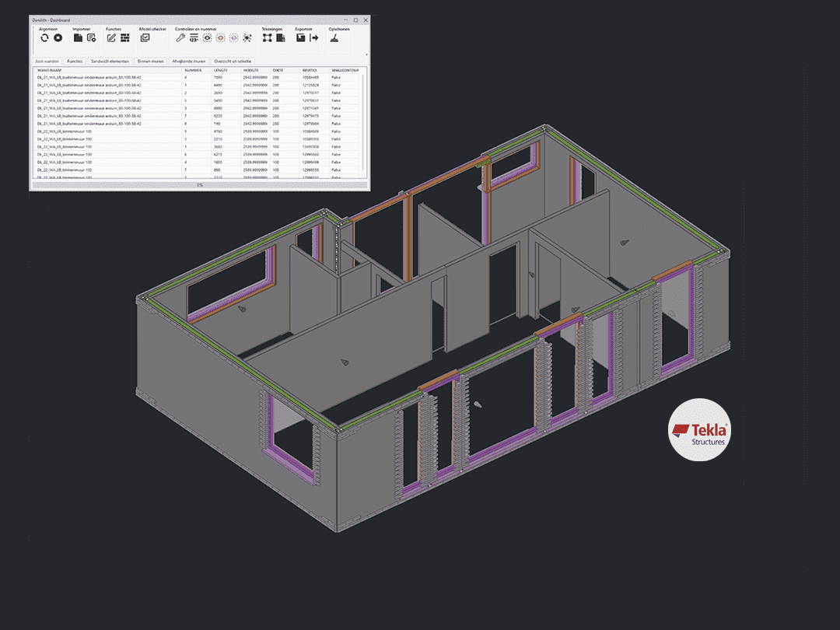The height and width of the screenshot is (630, 840).
Task: Click the numbering 123 icon
Action: coord(194,37)
